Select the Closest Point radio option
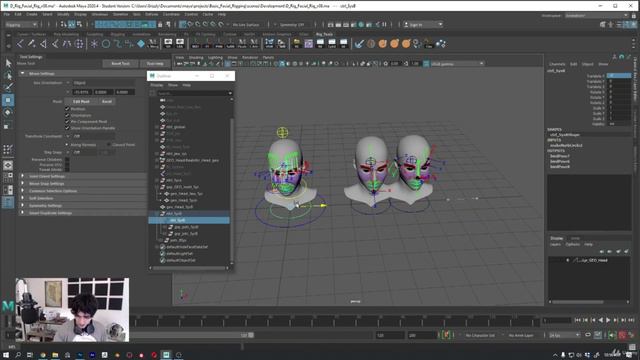Viewport: 640px width, 360px height. [x=108, y=144]
